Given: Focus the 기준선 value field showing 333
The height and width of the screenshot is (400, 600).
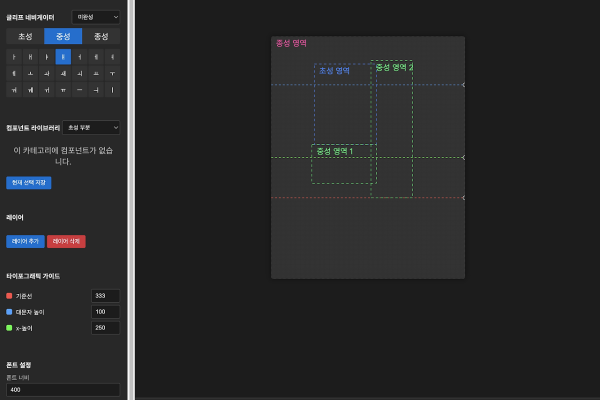Looking at the screenshot, I should pos(105,296).
